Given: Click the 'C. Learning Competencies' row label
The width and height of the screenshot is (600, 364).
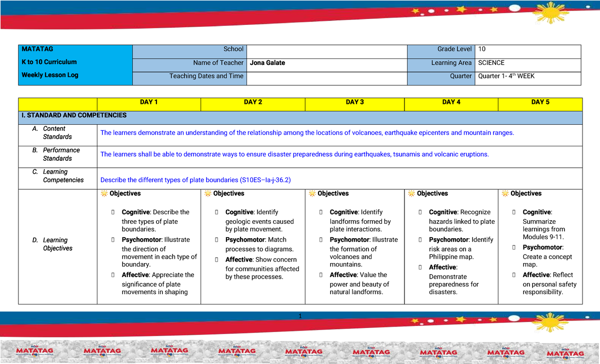Looking at the screenshot, I should click(x=58, y=176).
